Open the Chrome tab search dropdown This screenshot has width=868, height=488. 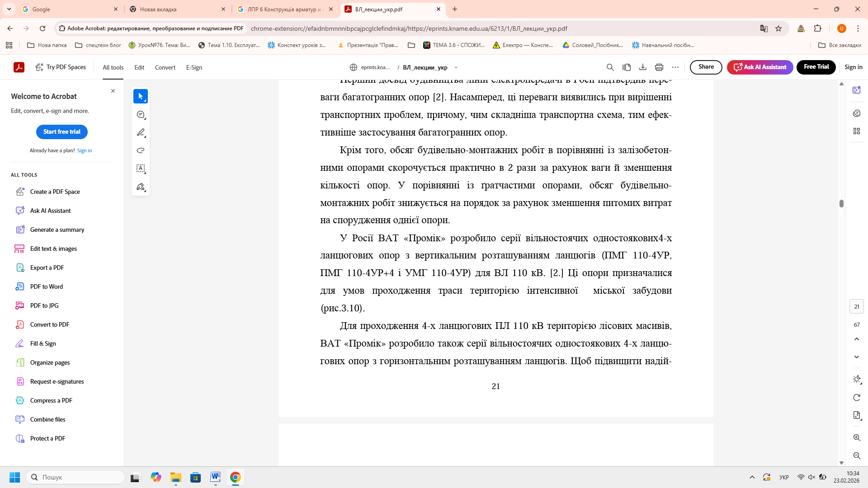tap(9, 9)
